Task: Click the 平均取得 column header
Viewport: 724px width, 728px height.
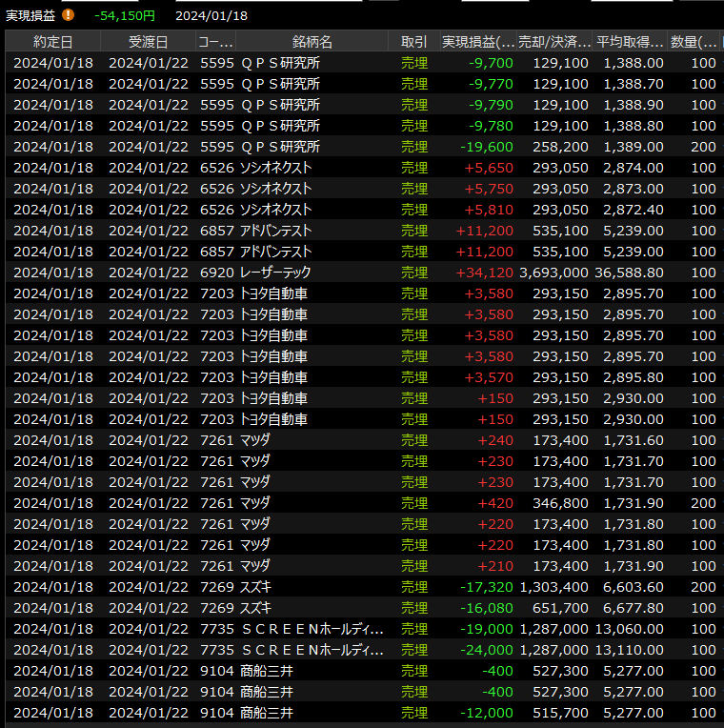Action: [630, 42]
